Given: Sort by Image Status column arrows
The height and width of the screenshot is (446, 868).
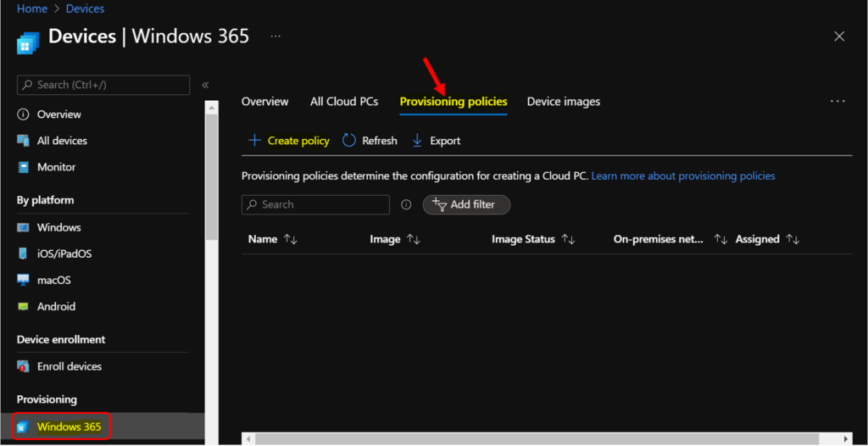Looking at the screenshot, I should pos(568,239).
